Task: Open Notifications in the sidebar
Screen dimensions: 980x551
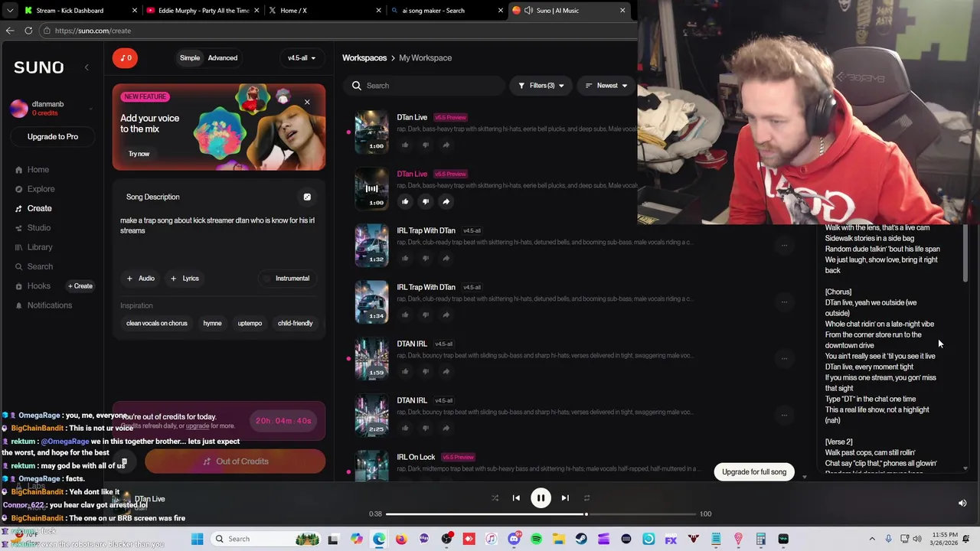Action: pyautogui.click(x=44, y=305)
